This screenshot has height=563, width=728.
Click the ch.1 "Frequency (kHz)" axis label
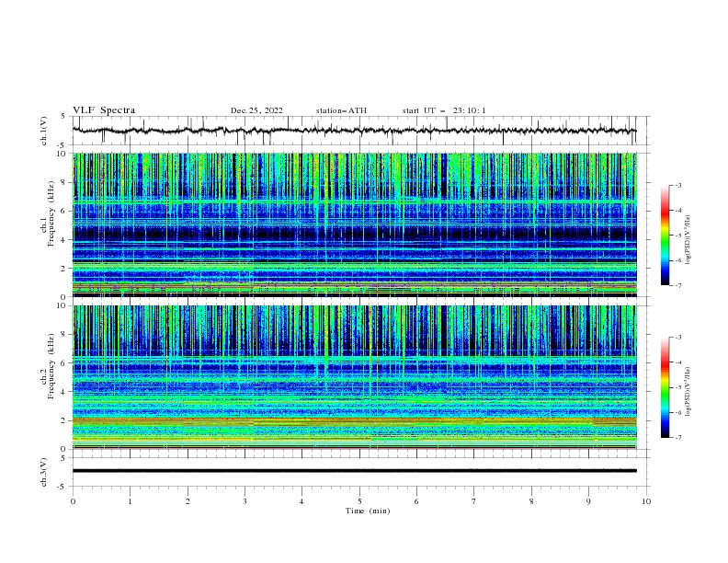pyautogui.click(x=51, y=214)
